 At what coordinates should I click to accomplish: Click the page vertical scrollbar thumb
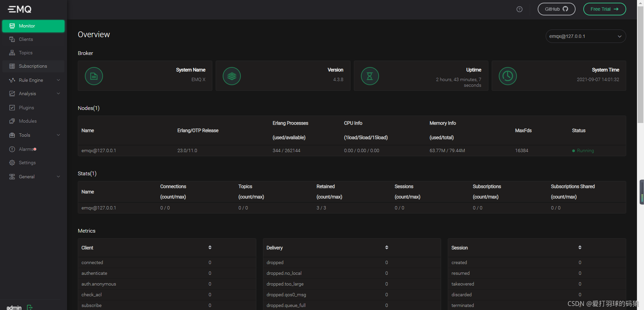pos(640,65)
